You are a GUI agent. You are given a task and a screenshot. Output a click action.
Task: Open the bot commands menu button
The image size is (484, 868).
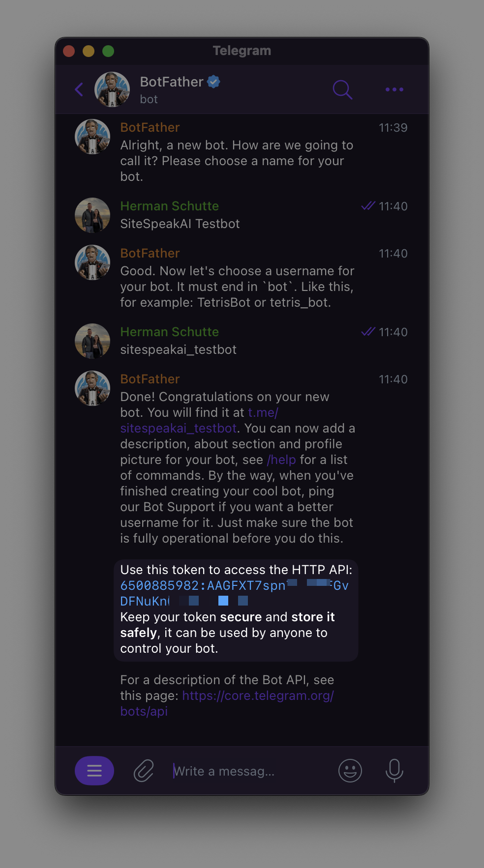point(94,770)
